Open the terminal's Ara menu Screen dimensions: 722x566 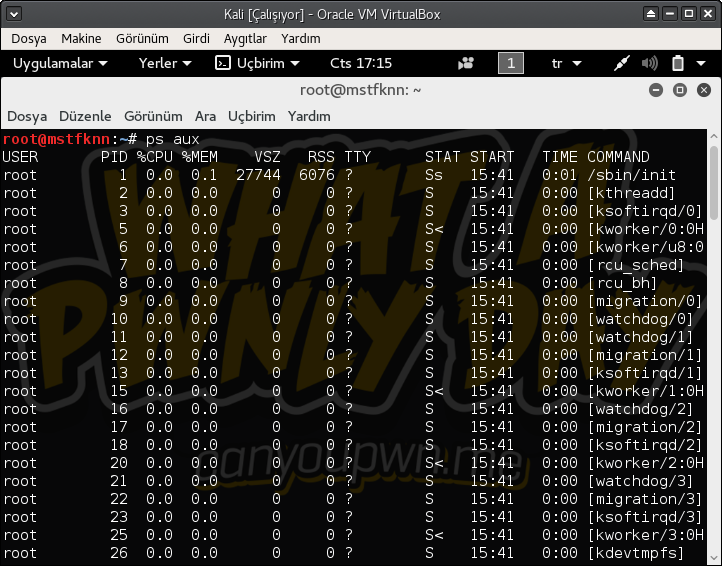click(x=205, y=116)
